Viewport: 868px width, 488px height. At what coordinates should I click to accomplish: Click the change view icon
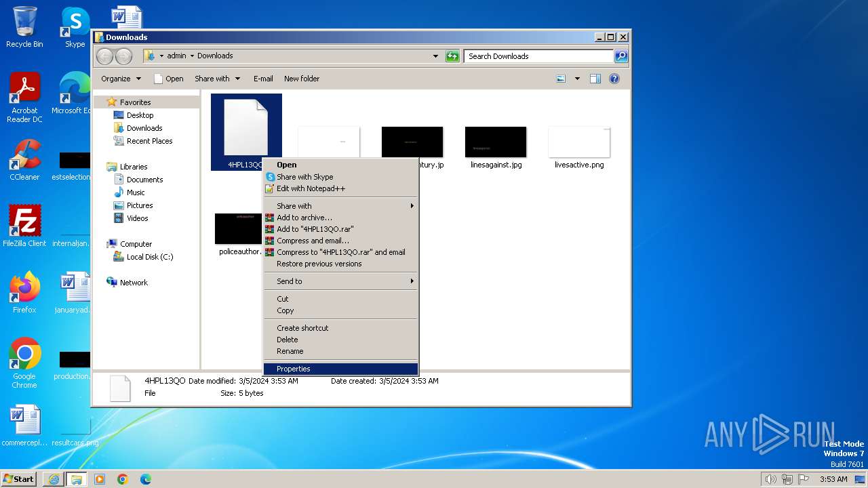click(561, 79)
